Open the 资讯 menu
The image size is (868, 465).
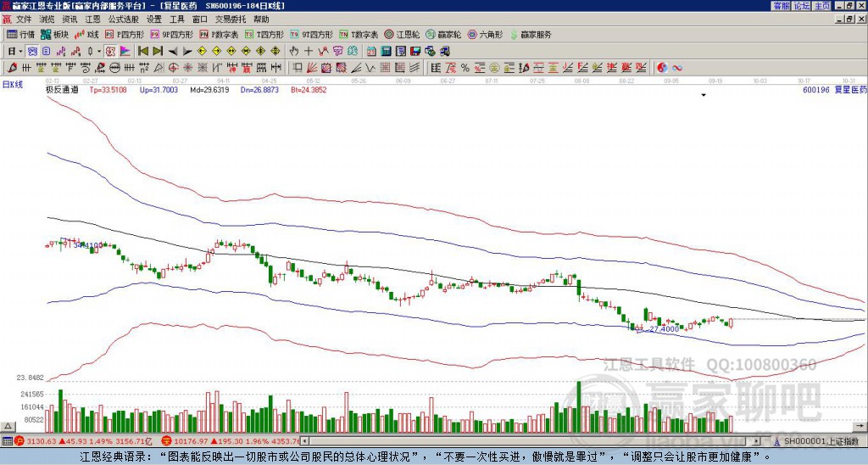(70, 20)
